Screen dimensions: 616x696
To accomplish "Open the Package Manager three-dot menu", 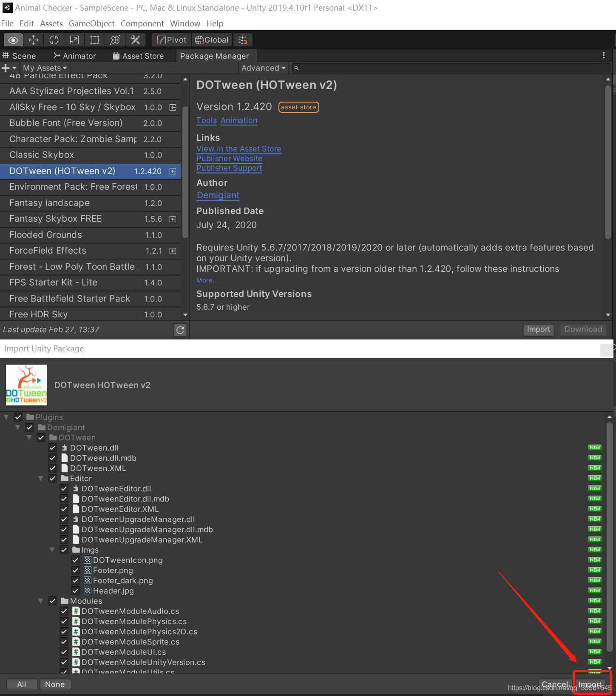I will [604, 55].
